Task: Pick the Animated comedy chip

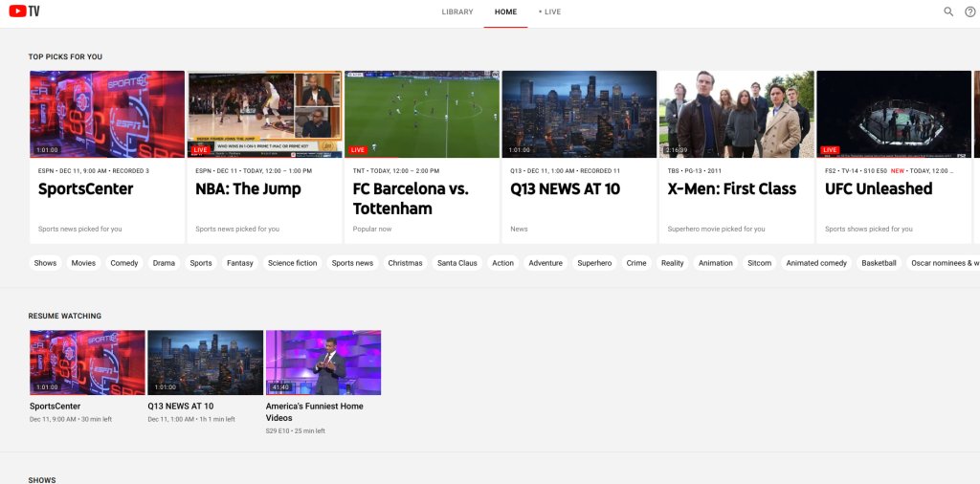Action: (816, 263)
